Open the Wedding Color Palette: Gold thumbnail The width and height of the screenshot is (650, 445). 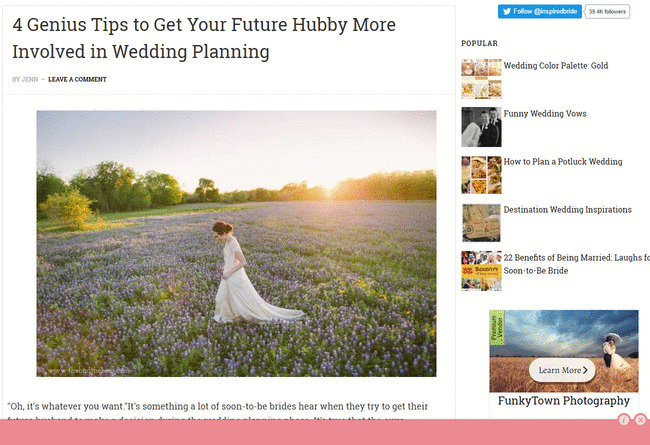(481, 79)
